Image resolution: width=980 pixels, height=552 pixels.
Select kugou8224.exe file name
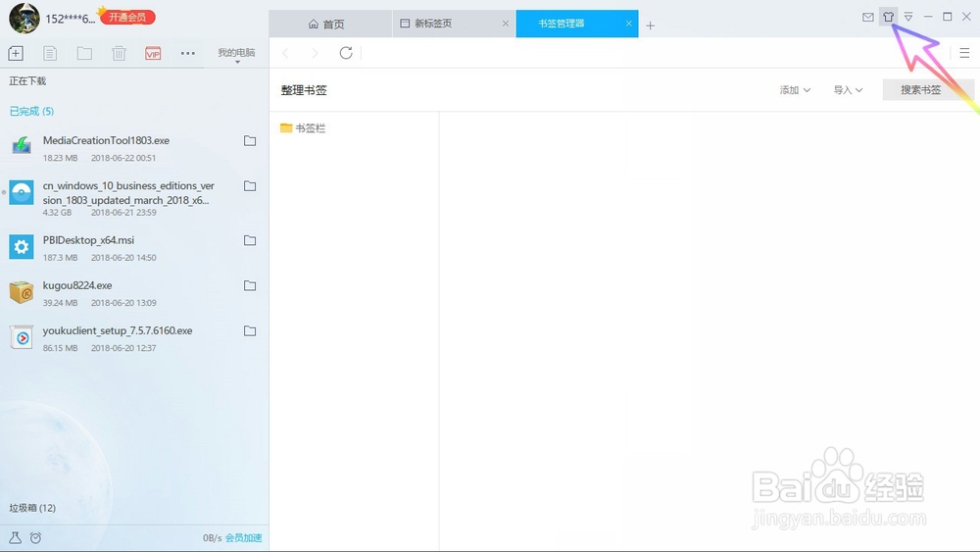[77, 285]
